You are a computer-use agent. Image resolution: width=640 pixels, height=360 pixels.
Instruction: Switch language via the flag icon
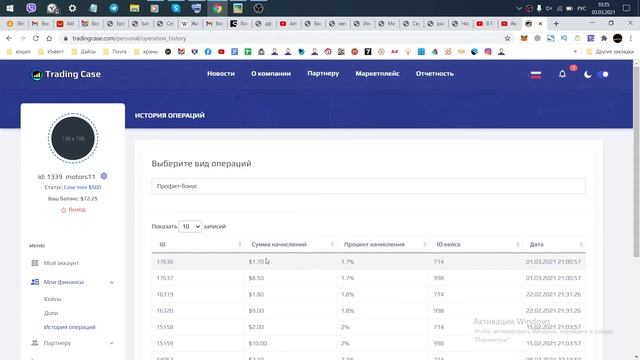(536, 74)
